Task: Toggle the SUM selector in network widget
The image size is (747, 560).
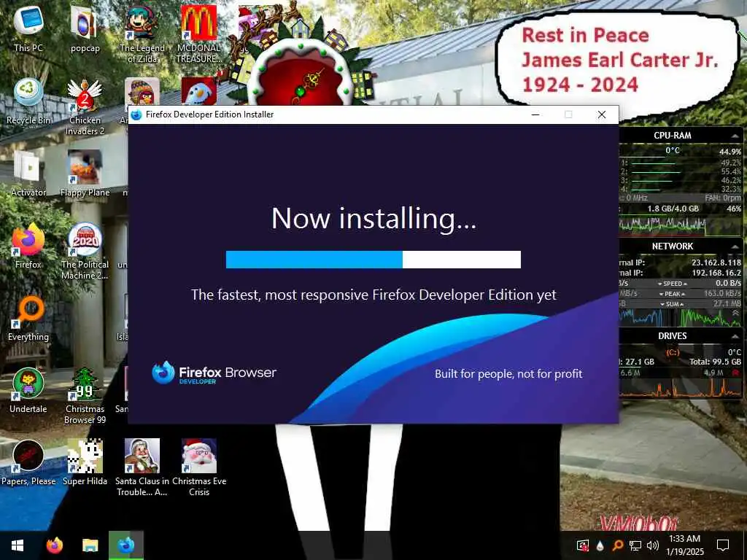Action: click(x=672, y=304)
